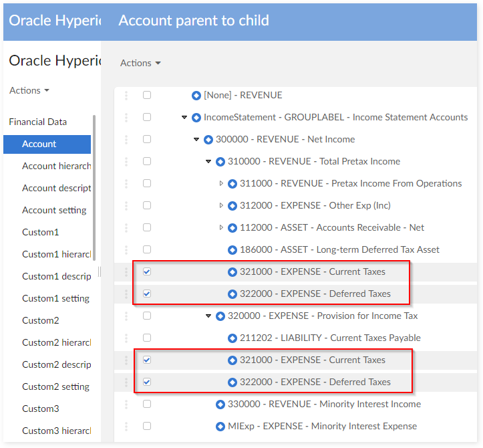The width and height of the screenshot is (483, 448).
Task: Click the node icon for 330000 Minority Interest Income
Action: tap(220, 405)
